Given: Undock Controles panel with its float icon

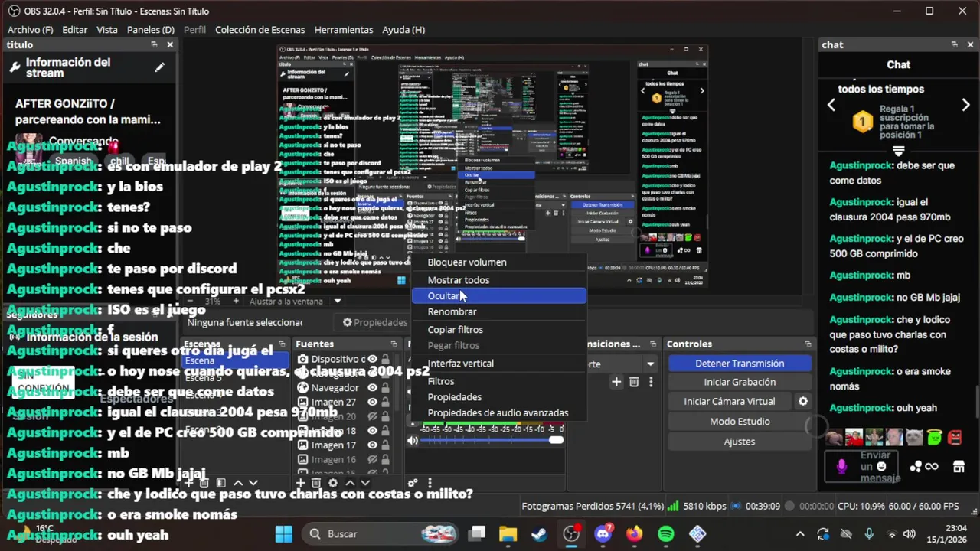Looking at the screenshot, I should click(x=808, y=344).
